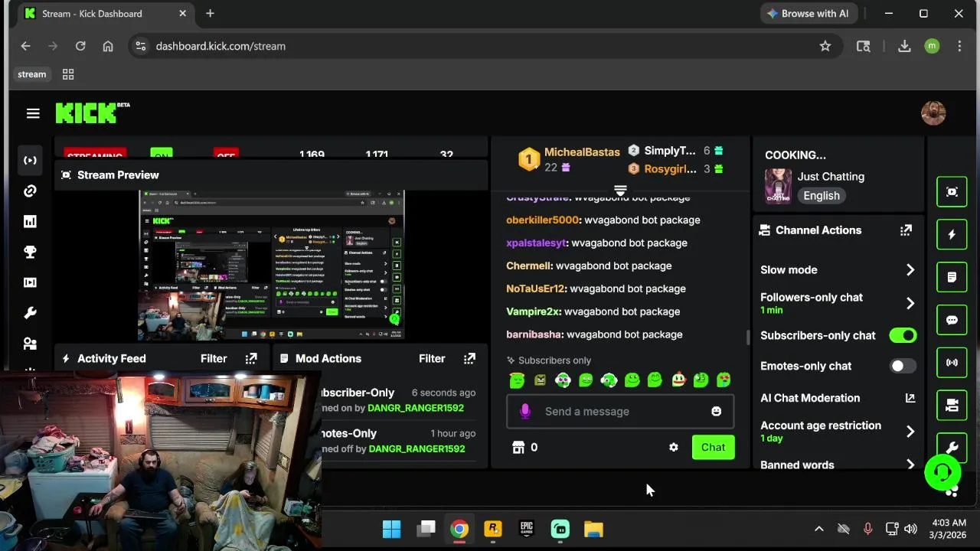The height and width of the screenshot is (551, 980).
Task: Open the Stream section in left sidebar
Action: pos(30,160)
